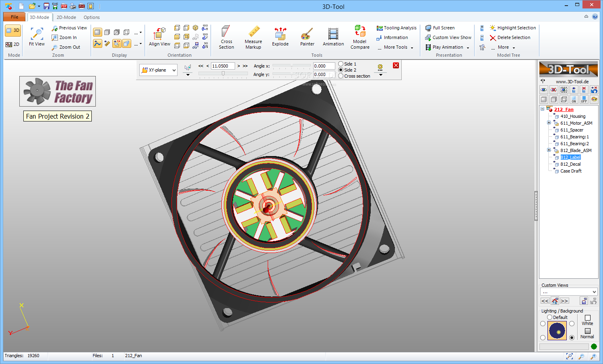Select Default lighting radio button

(549, 317)
